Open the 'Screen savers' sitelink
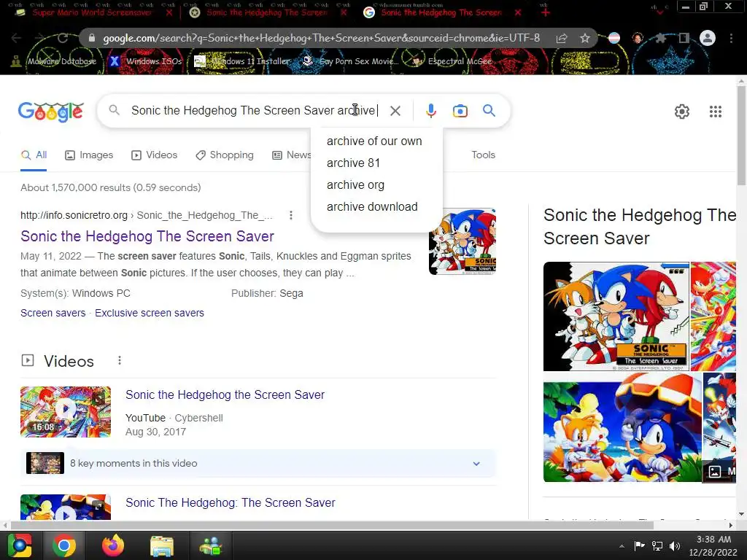This screenshot has width=747, height=560. click(53, 313)
